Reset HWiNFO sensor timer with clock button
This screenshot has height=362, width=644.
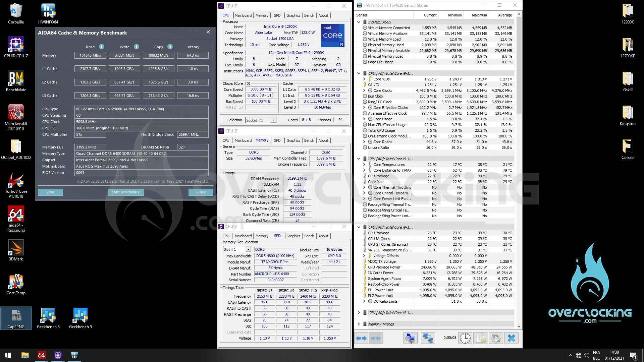click(x=465, y=338)
